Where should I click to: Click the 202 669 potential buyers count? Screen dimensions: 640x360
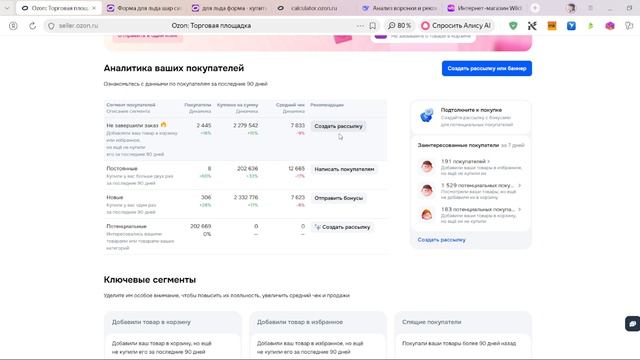(200, 227)
